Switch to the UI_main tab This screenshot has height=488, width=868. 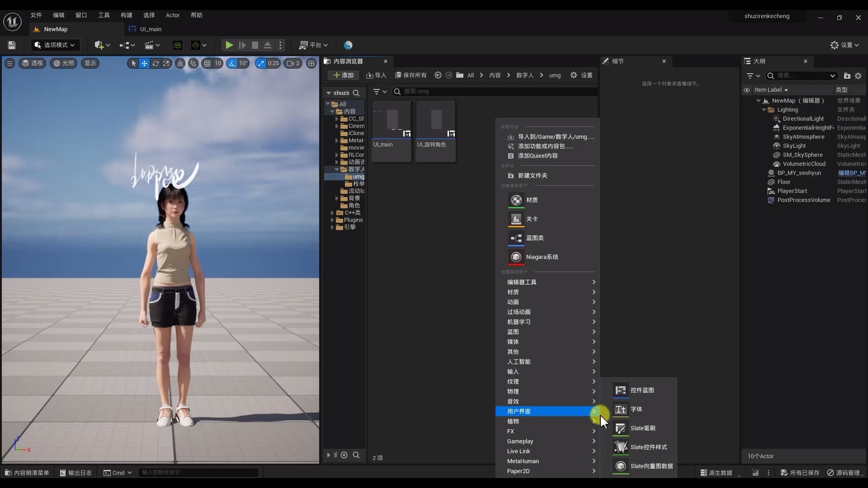(150, 29)
